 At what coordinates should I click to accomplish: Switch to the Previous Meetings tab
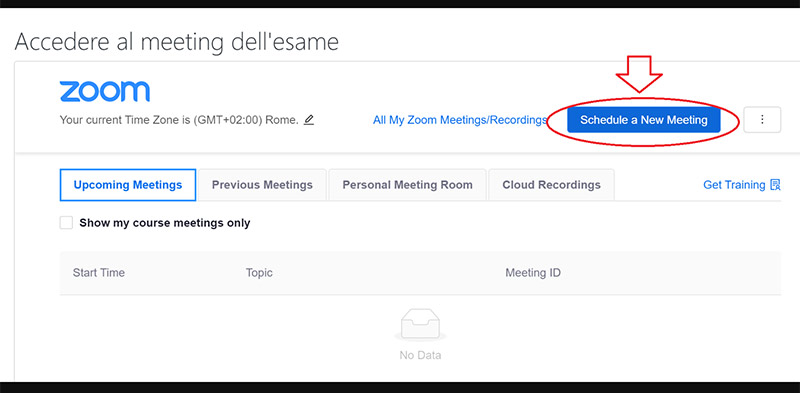pos(262,185)
